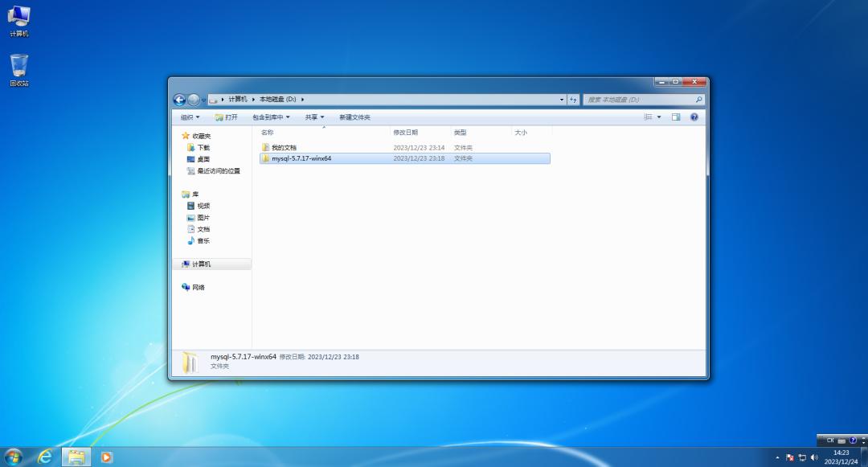Show hidden tray icons arrow
The image size is (868, 467).
[x=777, y=457]
